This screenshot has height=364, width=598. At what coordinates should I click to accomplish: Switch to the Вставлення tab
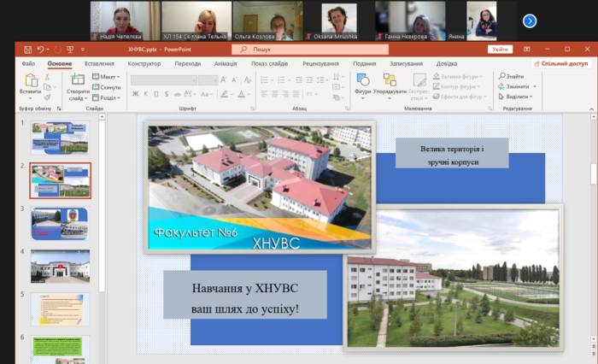(99, 63)
